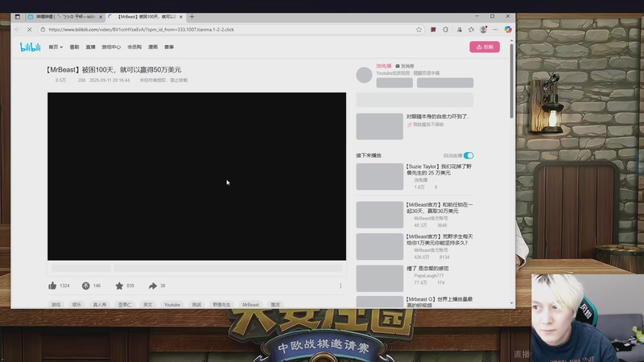Open Copilot icon in browser toolbar
The image size is (644, 362).
point(508,30)
